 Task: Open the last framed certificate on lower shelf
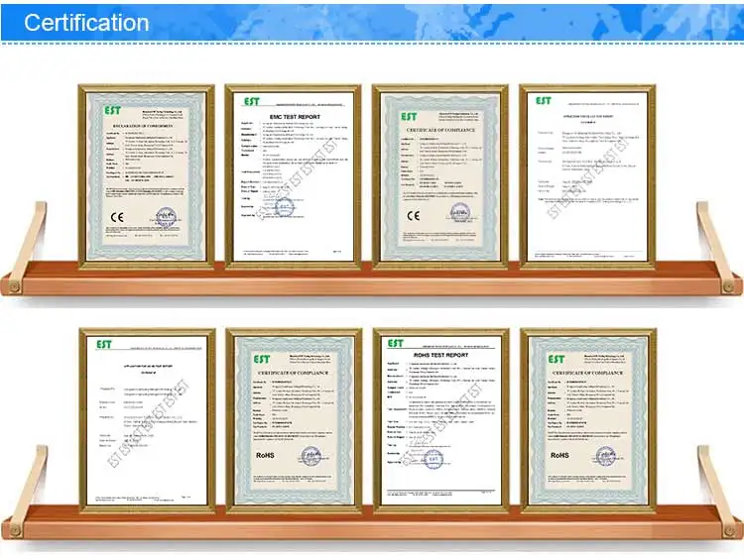[588, 421]
